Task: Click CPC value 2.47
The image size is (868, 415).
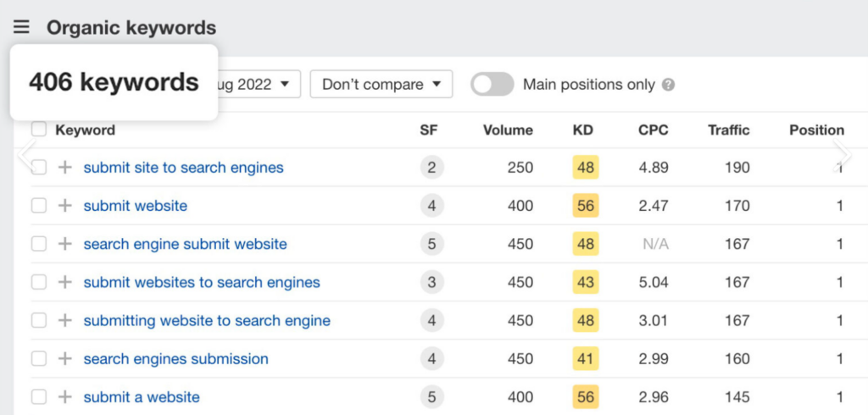Action: [x=654, y=205]
